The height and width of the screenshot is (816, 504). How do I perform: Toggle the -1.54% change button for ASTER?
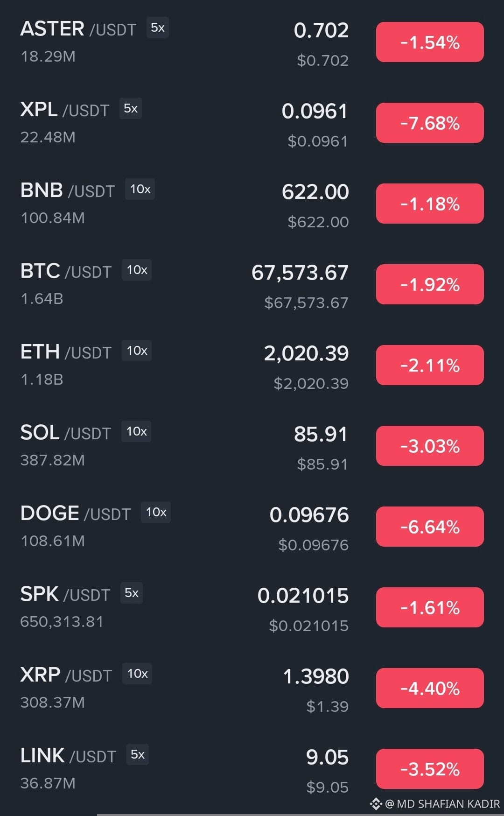[x=430, y=42]
